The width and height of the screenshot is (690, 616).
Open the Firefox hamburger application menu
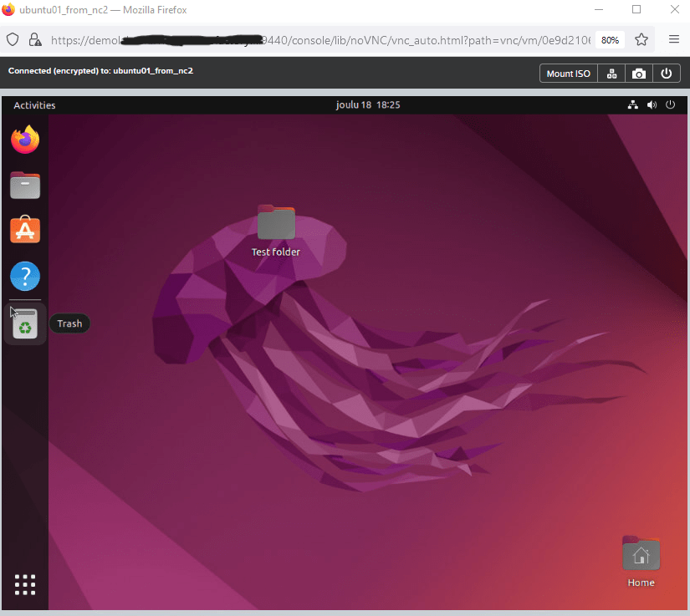coord(673,39)
